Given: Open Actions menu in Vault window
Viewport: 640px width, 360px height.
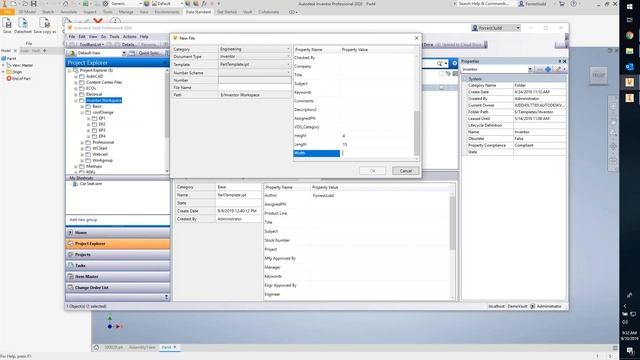Looking at the screenshot, I should tap(129, 37).
